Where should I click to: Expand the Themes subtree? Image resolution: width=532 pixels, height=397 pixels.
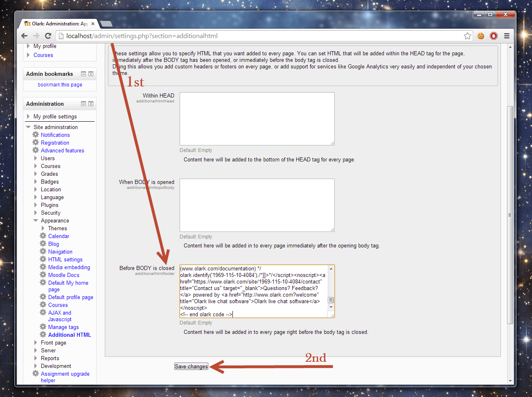[43, 229]
